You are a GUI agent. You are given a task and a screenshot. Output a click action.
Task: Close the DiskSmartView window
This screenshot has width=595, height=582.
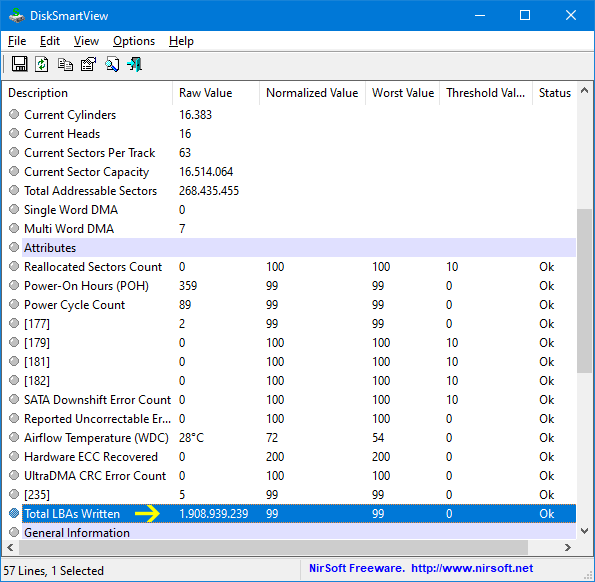click(571, 15)
